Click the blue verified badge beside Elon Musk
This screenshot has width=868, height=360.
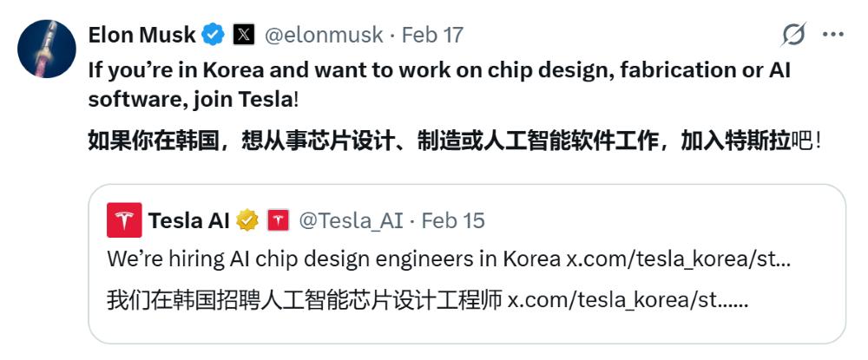214,35
